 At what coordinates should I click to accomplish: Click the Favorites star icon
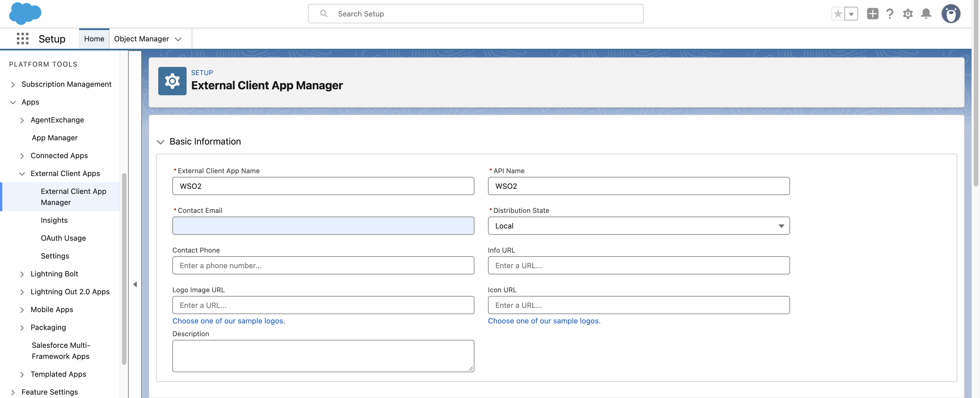click(838, 14)
